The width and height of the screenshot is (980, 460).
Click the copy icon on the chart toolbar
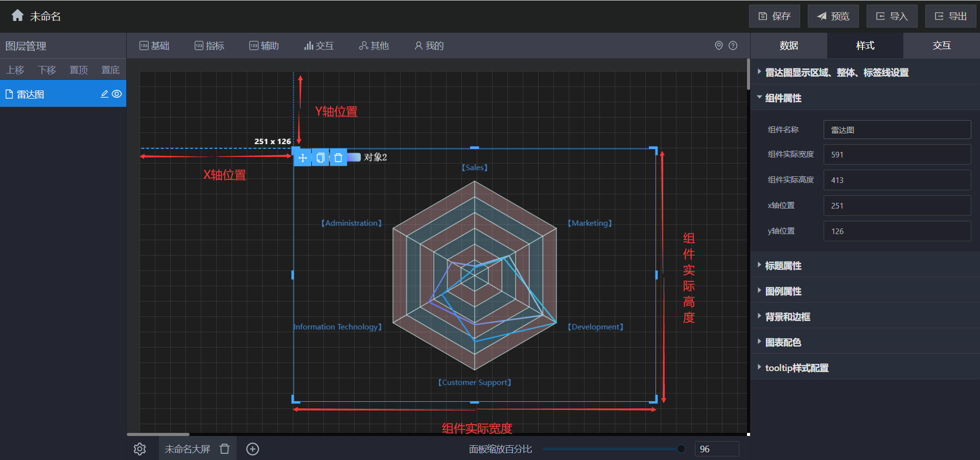pos(320,158)
